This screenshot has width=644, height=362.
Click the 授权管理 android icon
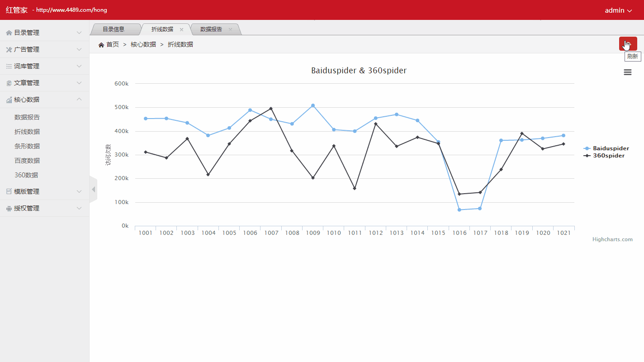click(9, 209)
